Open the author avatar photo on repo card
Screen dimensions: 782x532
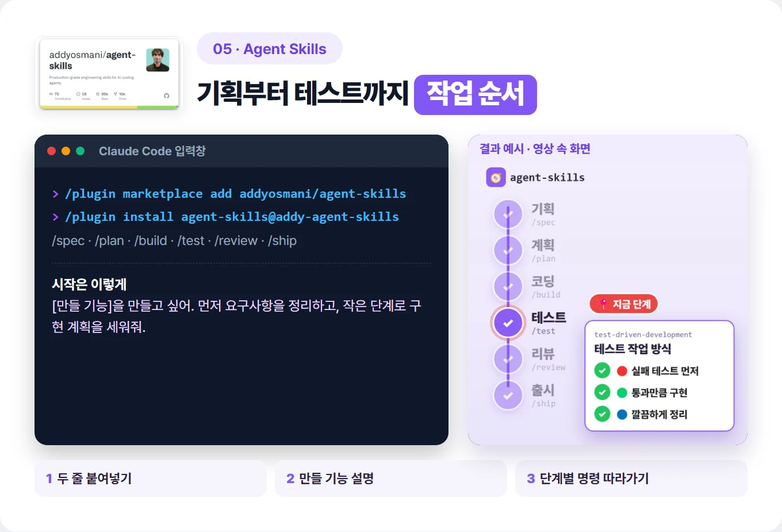point(158,60)
